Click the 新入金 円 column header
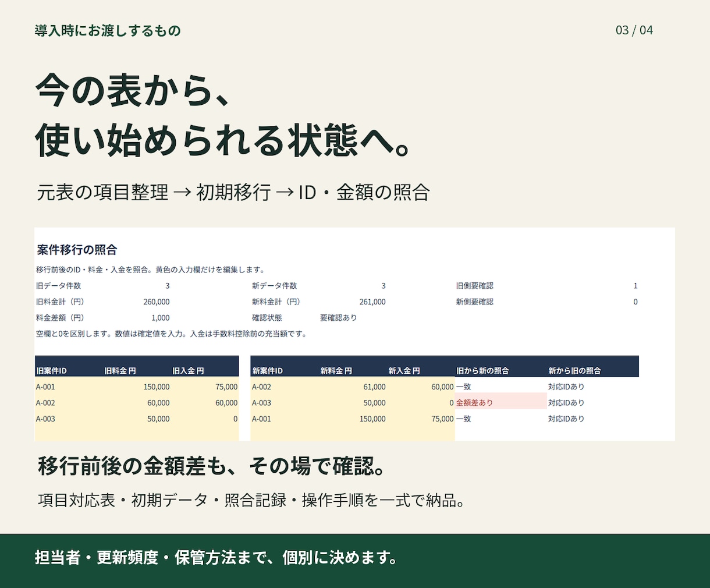This screenshot has height=588, width=710. coord(404,371)
